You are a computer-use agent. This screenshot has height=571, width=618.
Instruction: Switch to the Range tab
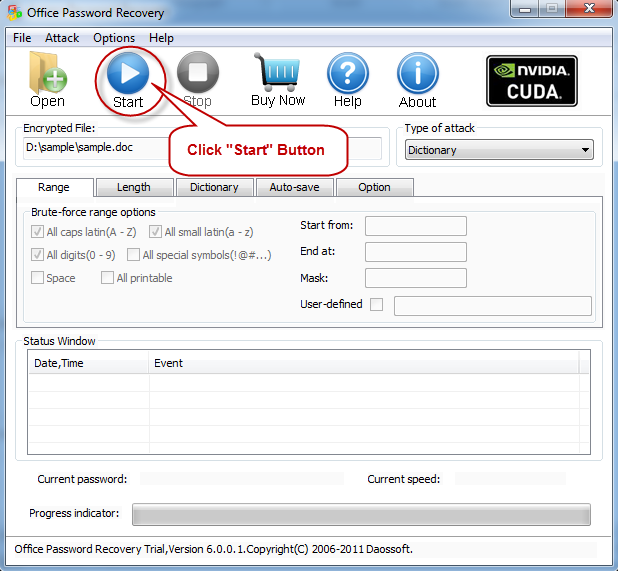(x=54, y=187)
